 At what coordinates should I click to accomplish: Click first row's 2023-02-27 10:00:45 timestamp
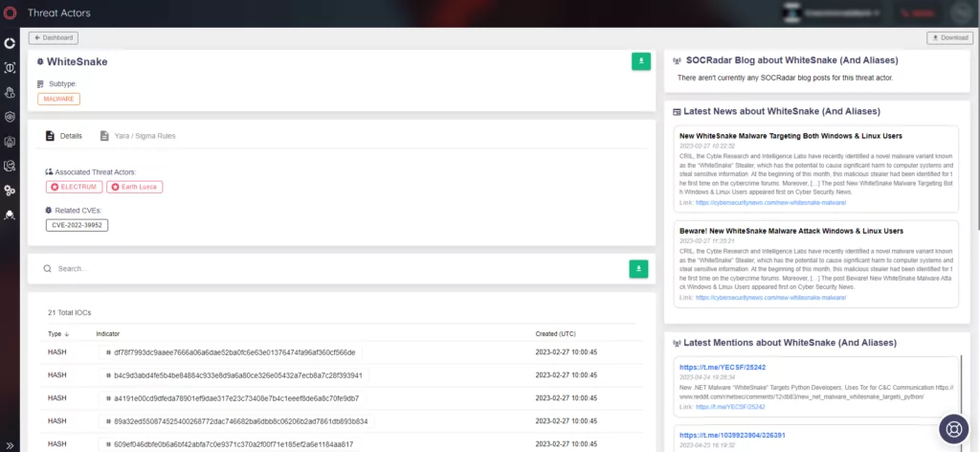(567, 352)
